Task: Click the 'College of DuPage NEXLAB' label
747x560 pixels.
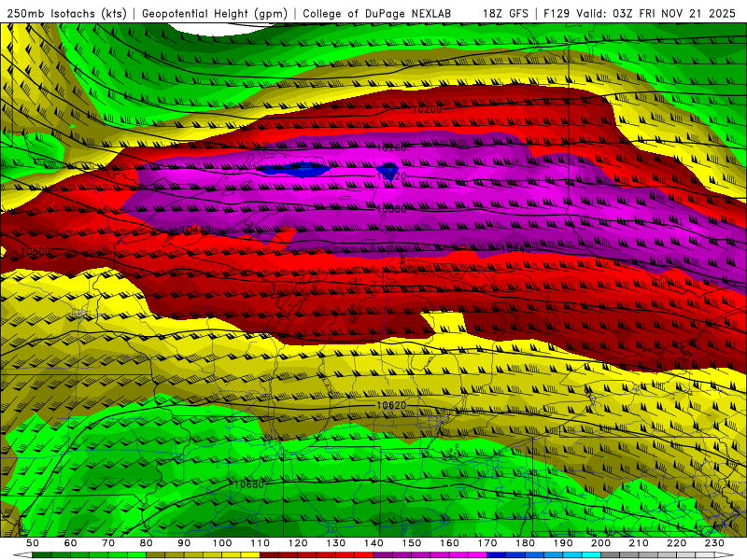Action: (376, 14)
